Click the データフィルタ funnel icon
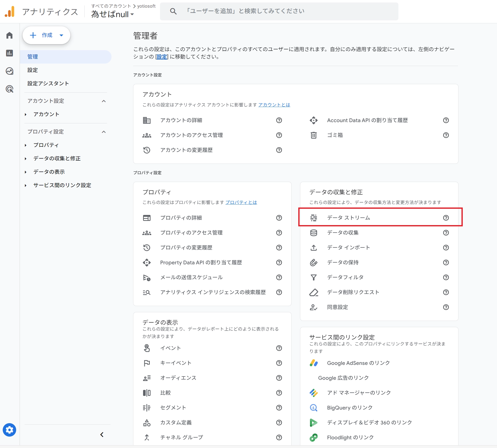This screenshot has height=448, width=497. (x=314, y=277)
